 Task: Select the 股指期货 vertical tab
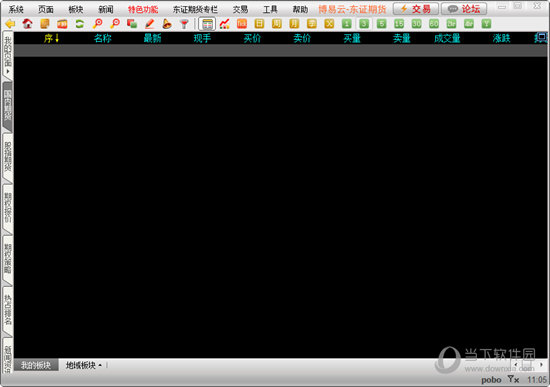(x=7, y=157)
